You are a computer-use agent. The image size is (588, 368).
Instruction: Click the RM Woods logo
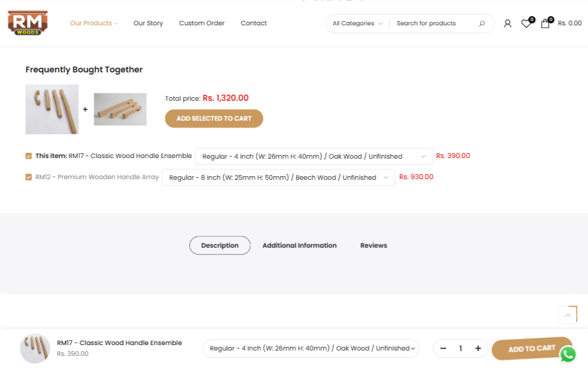28,23
